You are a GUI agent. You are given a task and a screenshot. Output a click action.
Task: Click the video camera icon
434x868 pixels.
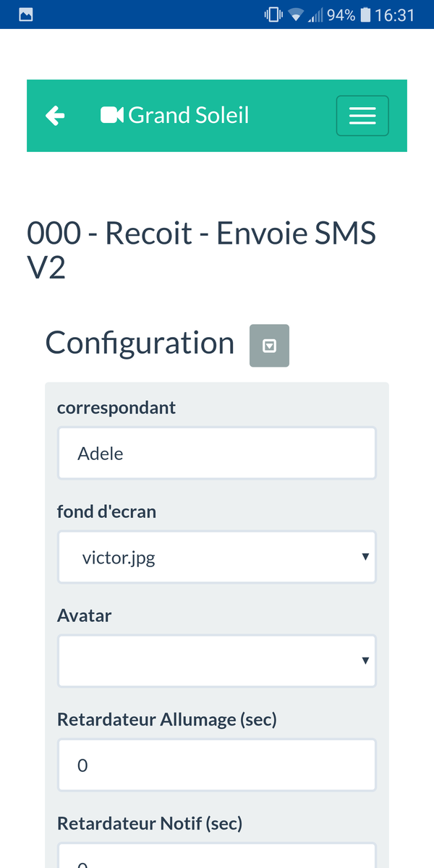pyautogui.click(x=111, y=115)
